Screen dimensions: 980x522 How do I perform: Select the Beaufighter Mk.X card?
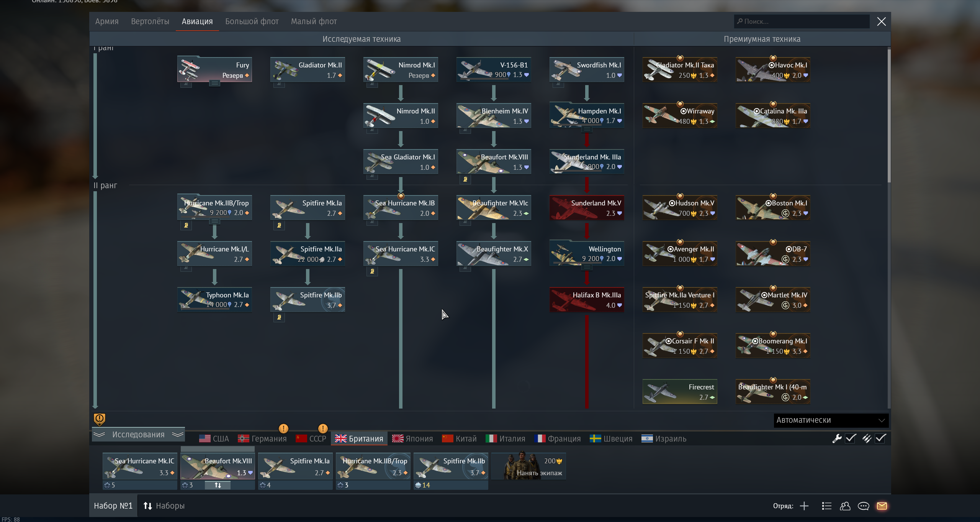coord(494,253)
